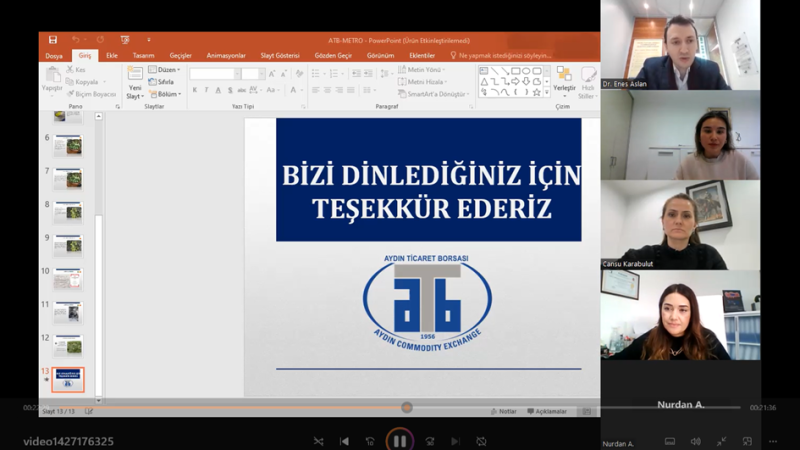Click the Undo arrow in quick access toolbar
The width and height of the screenshot is (800, 450).
tap(76, 40)
